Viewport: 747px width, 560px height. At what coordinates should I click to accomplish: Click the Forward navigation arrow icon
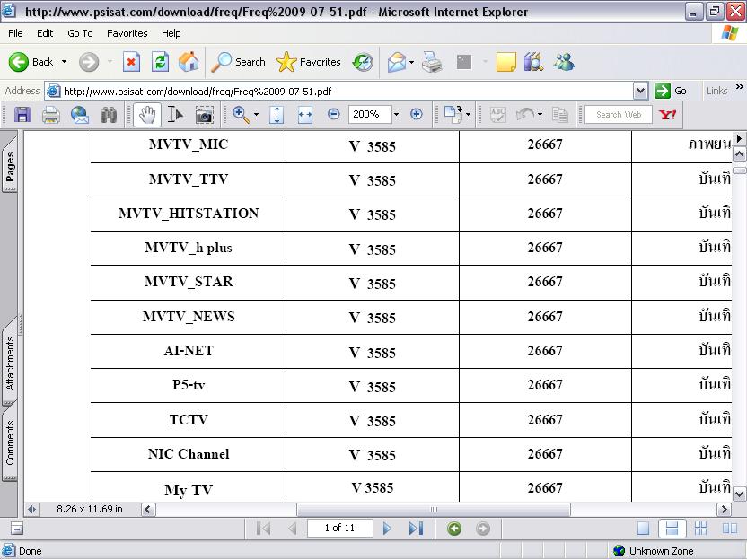[89, 62]
